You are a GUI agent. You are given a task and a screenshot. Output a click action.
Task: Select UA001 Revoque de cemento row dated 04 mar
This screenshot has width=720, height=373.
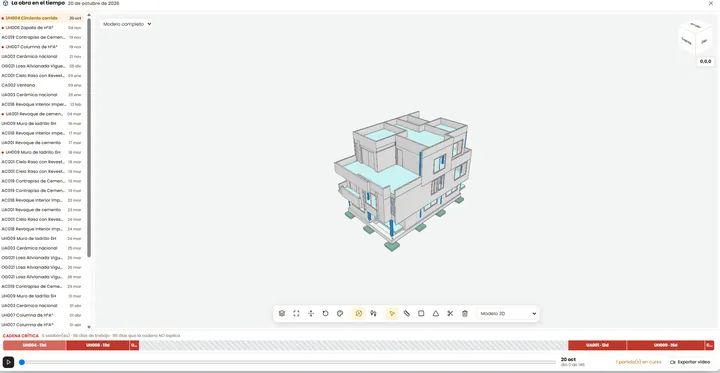(42, 114)
